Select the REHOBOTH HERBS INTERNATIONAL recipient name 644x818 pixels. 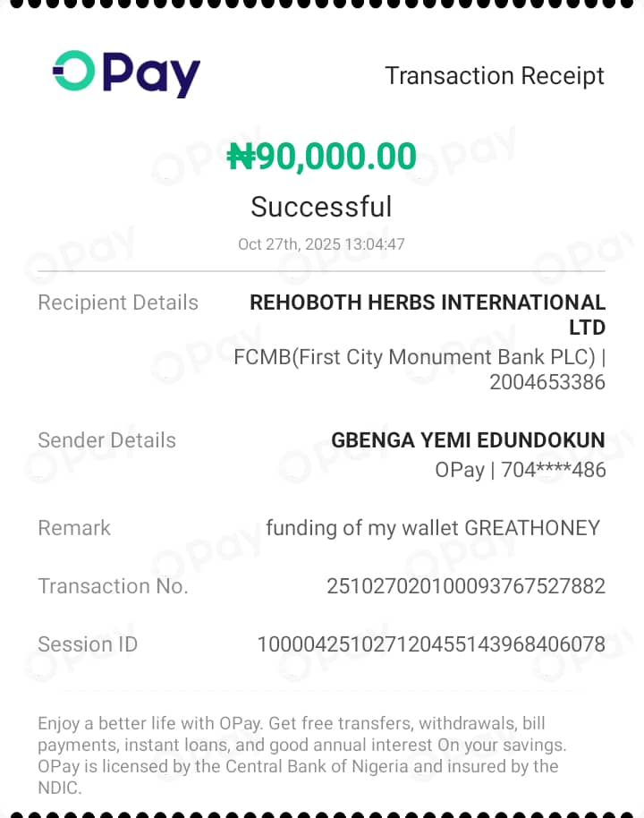click(428, 302)
